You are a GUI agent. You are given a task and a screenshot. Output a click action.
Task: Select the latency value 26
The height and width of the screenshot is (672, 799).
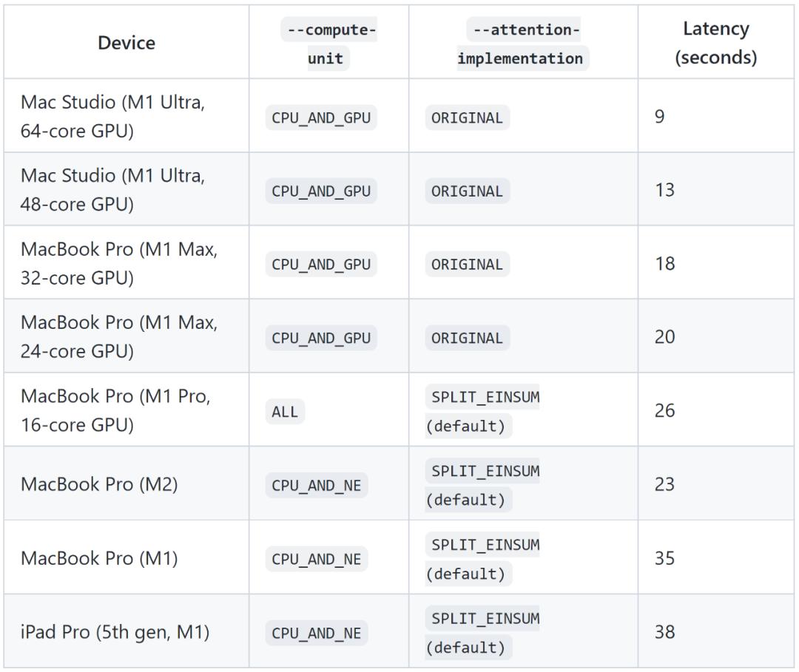(x=664, y=410)
